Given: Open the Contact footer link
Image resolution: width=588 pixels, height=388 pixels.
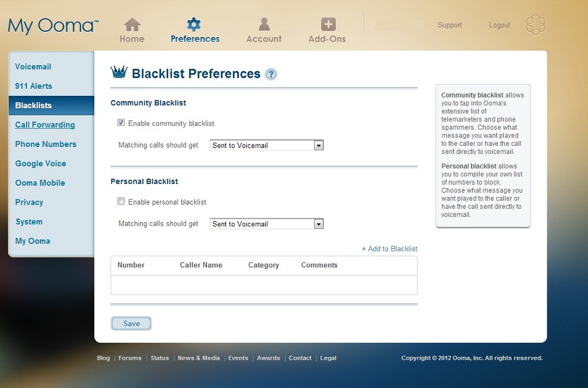Looking at the screenshot, I should point(300,358).
